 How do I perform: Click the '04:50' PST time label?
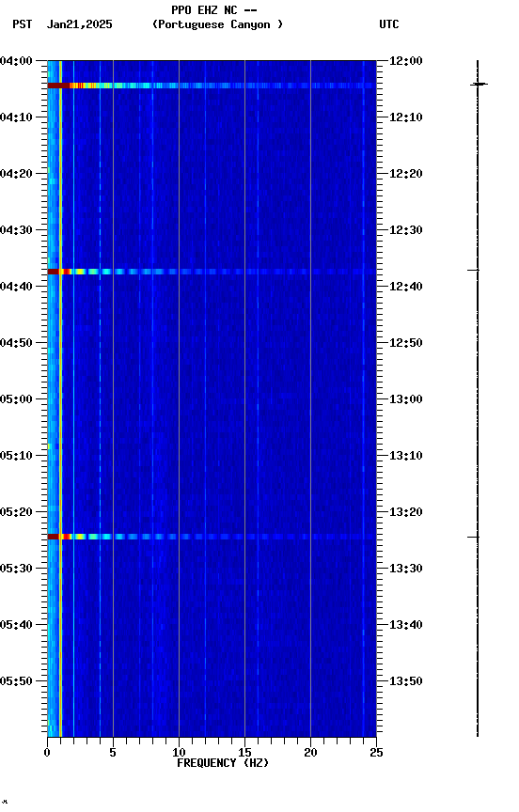click(16, 343)
